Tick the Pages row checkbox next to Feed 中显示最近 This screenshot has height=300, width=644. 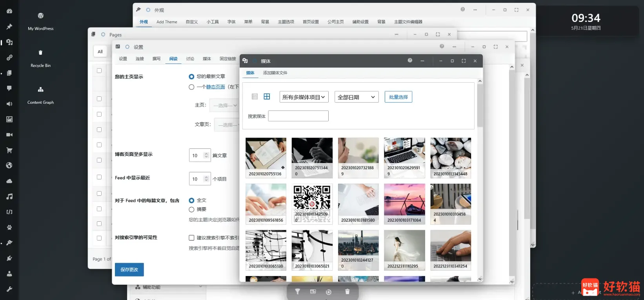tap(99, 177)
